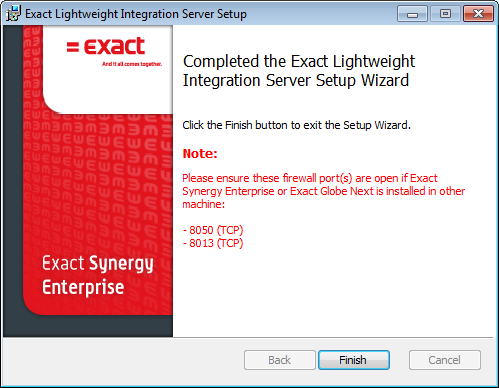
Task: Select the '8050 (TCP)' port line
Action: click(213, 230)
